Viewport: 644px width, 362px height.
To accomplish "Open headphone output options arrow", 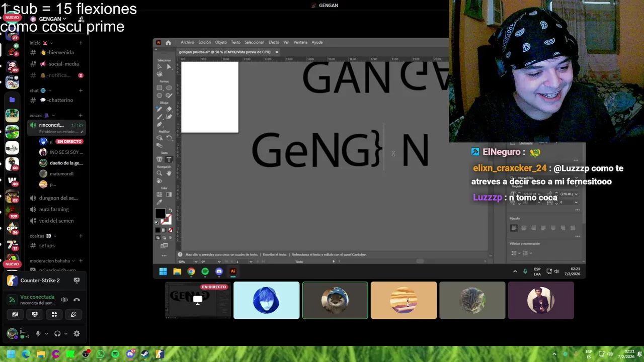I will [66, 333].
